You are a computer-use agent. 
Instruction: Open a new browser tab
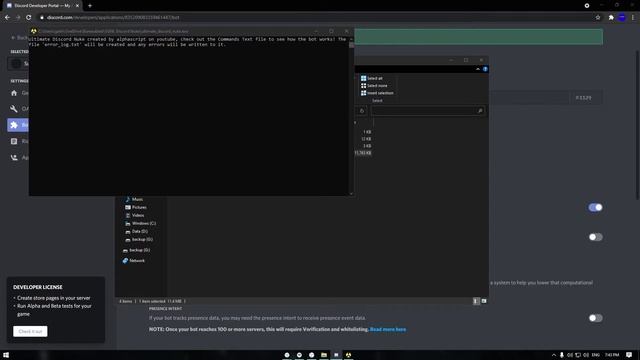pos(90,6)
